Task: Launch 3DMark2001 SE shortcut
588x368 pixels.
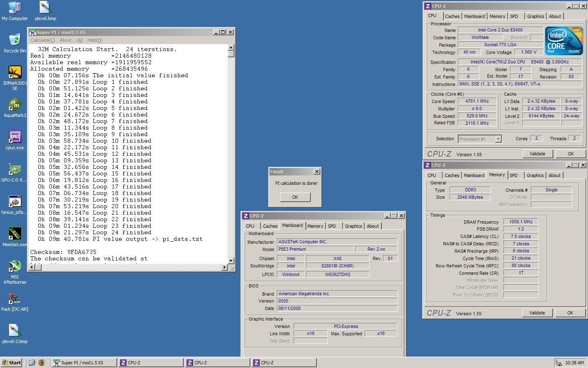Action: click(x=15, y=78)
